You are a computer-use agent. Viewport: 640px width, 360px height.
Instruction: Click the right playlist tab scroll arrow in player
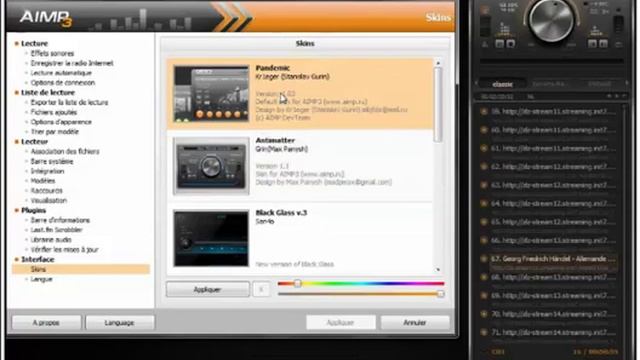coord(627,84)
